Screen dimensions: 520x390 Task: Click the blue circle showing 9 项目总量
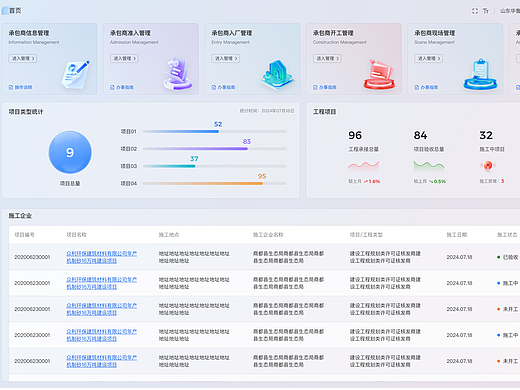tap(70, 152)
